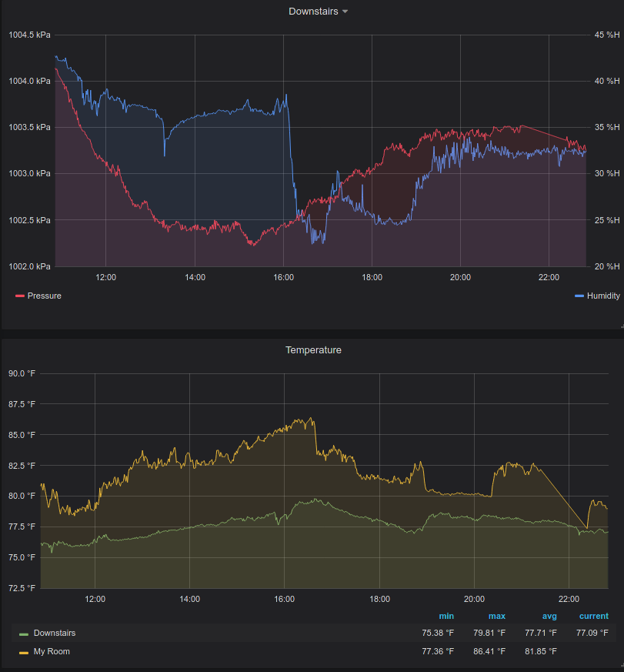Open the Temperature panel title menu
Screen dimensions: 624x672
click(x=313, y=349)
